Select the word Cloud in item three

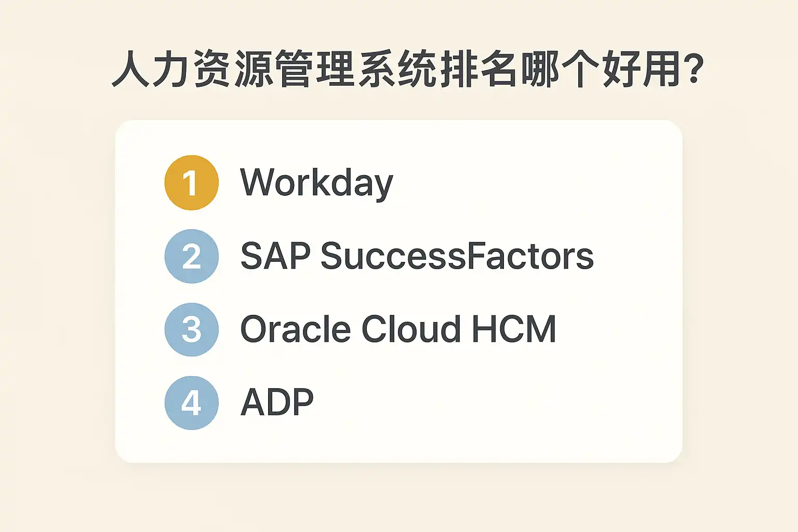click(410, 329)
